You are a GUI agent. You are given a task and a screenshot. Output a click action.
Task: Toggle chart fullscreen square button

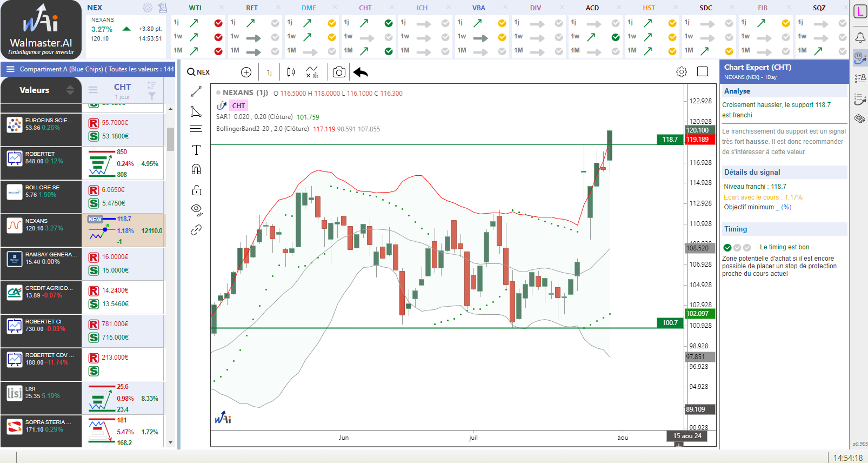click(x=703, y=71)
